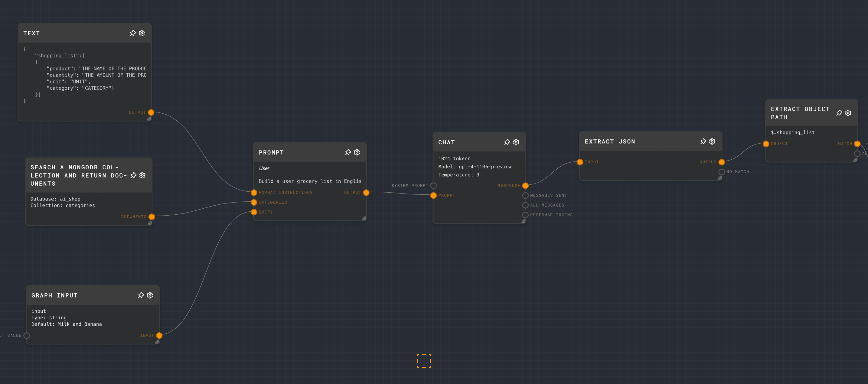Open Chat node settings gear
Image resolution: width=868 pixels, height=384 pixels.
516,142
